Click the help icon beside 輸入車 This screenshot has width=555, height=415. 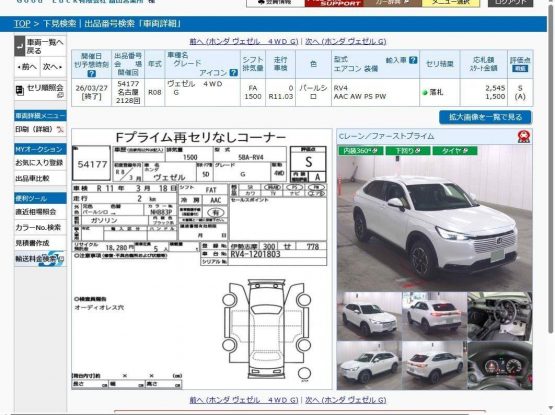pyautogui.click(x=413, y=60)
